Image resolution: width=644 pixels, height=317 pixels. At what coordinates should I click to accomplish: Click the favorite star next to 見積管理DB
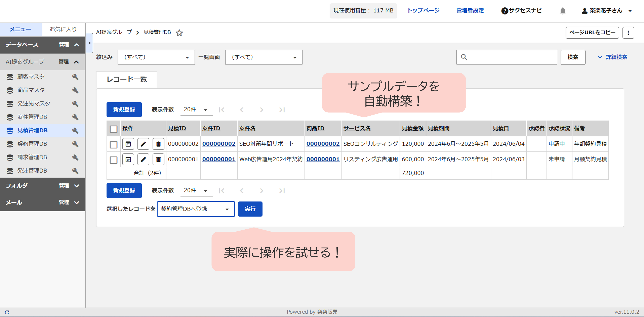pos(179,33)
